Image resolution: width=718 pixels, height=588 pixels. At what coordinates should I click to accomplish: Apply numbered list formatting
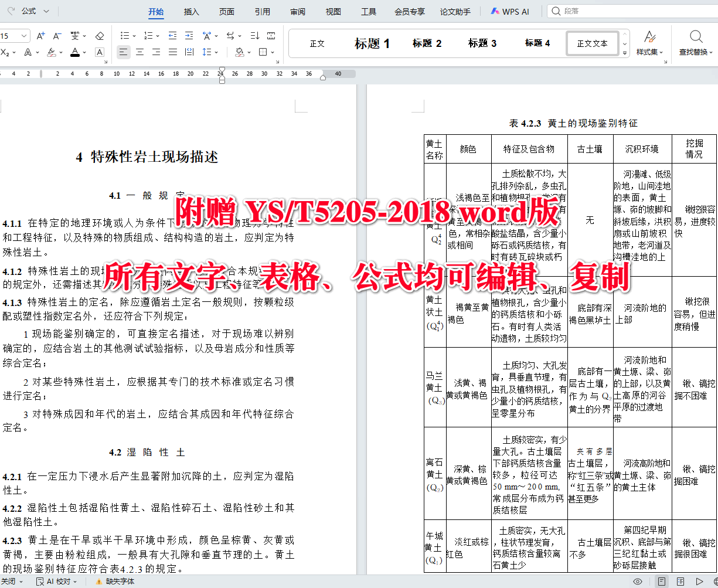pos(148,36)
